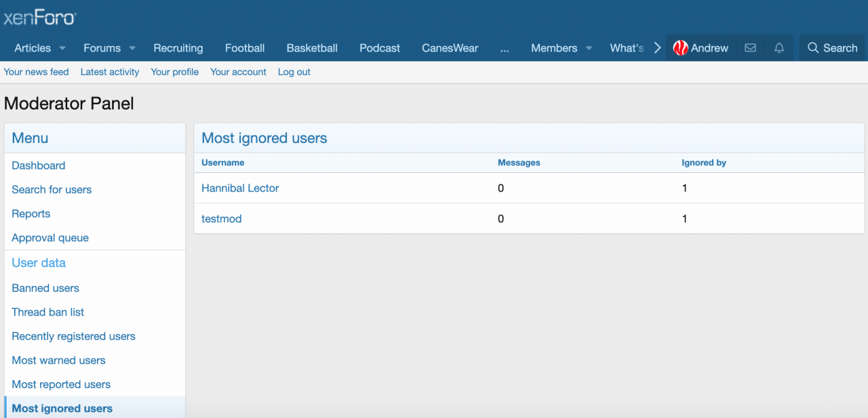Open the alerts bell icon

click(779, 48)
